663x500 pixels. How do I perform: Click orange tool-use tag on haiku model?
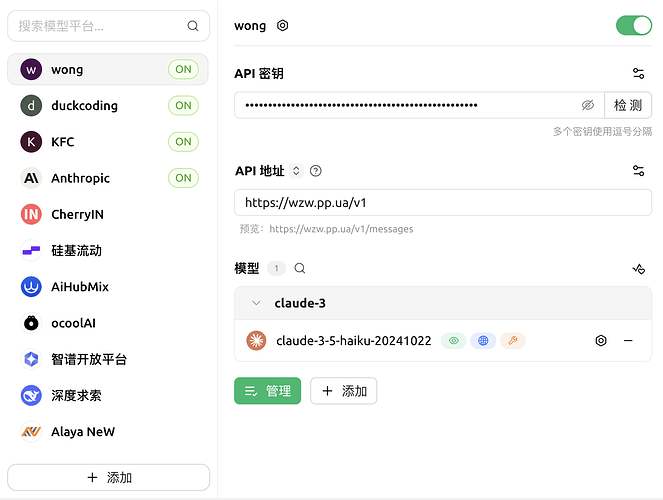click(512, 341)
